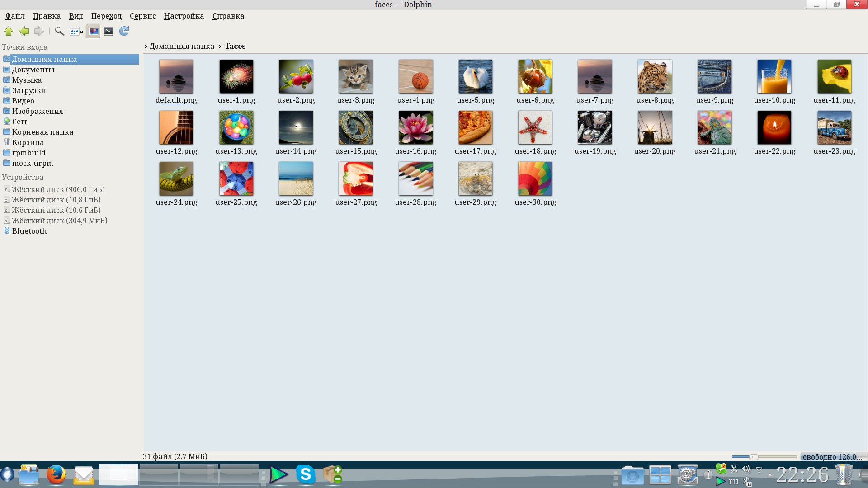Go back with the left arrow icon
This screenshot has height=488, width=868.
click(x=24, y=31)
